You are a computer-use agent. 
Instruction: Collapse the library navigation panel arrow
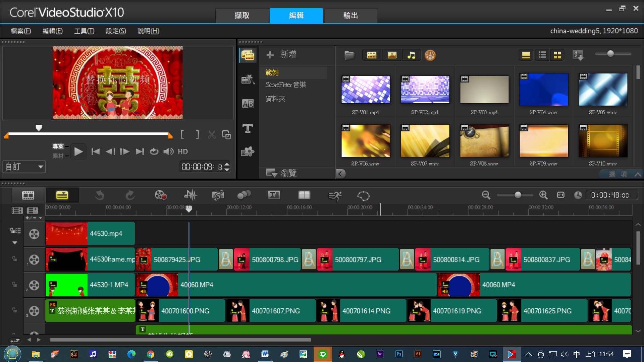click(340, 174)
